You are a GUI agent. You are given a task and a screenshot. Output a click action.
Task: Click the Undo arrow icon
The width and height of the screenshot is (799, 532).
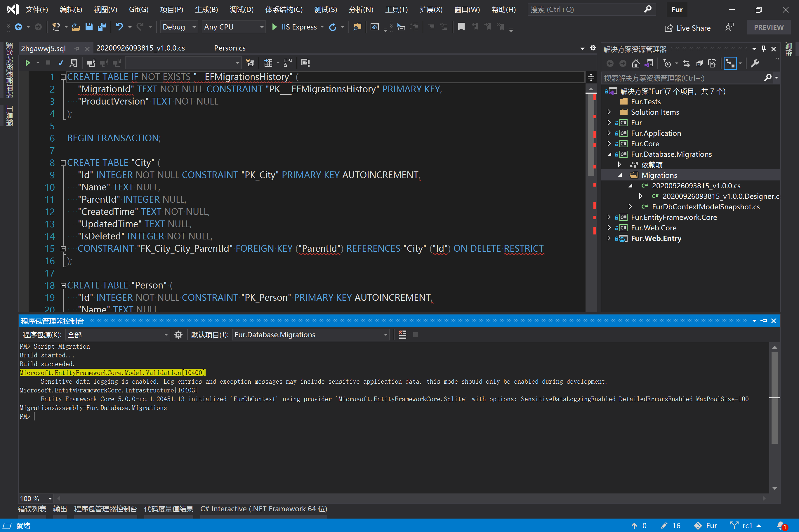[x=119, y=27]
